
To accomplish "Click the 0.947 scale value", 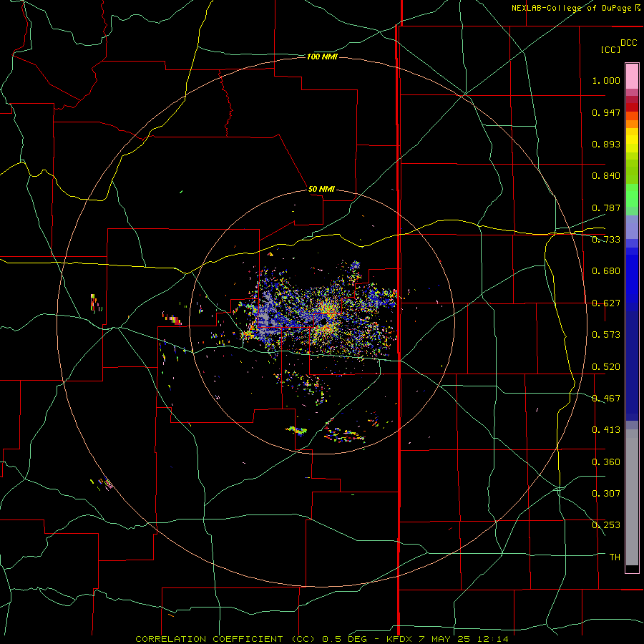I will tap(606, 112).
